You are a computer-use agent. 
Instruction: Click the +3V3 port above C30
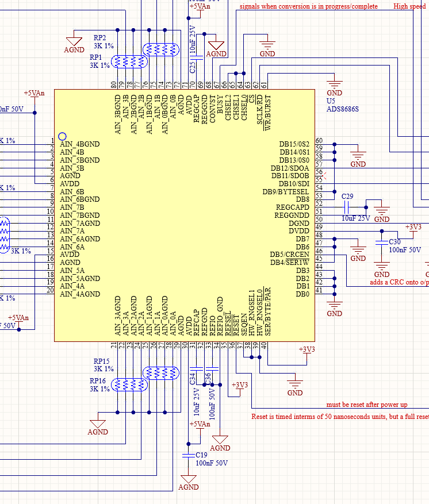coord(413,230)
